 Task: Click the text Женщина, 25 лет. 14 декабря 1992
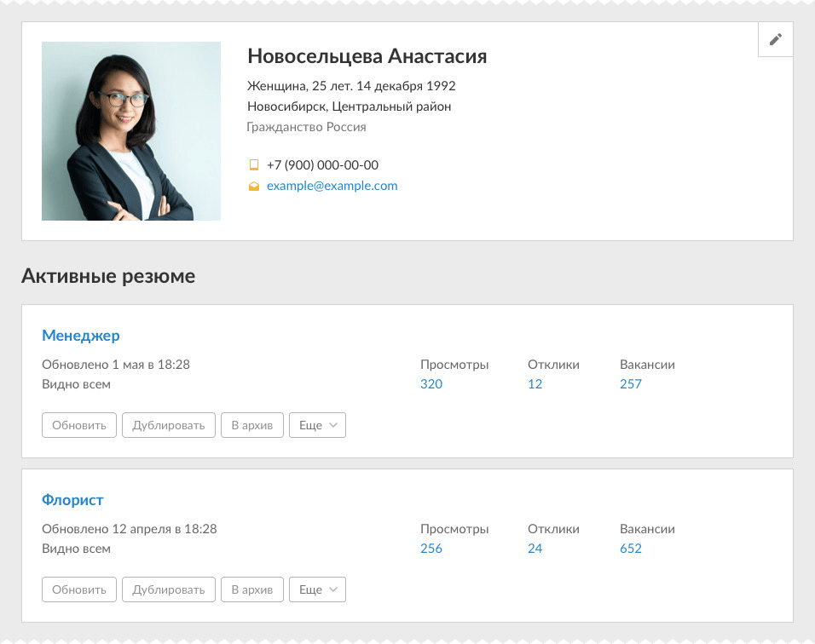pyautogui.click(x=351, y=86)
